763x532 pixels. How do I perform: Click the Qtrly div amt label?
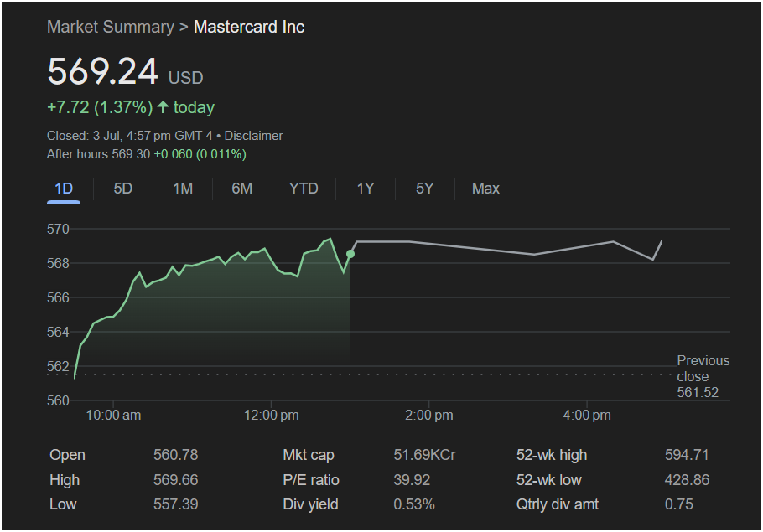point(558,504)
